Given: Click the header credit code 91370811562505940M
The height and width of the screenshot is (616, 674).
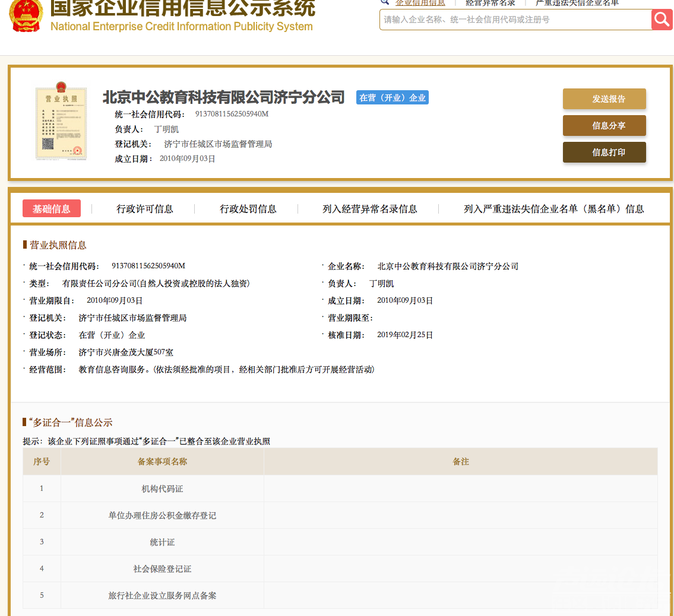Looking at the screenshot, I should coord(232,114).
